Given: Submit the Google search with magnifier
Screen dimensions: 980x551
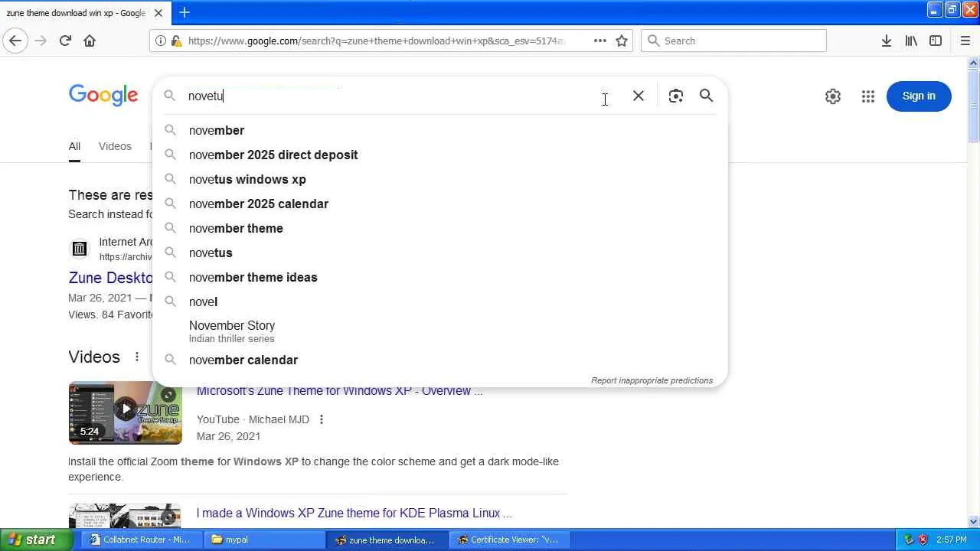Looking at the screenshot, I should coord(706,96).
